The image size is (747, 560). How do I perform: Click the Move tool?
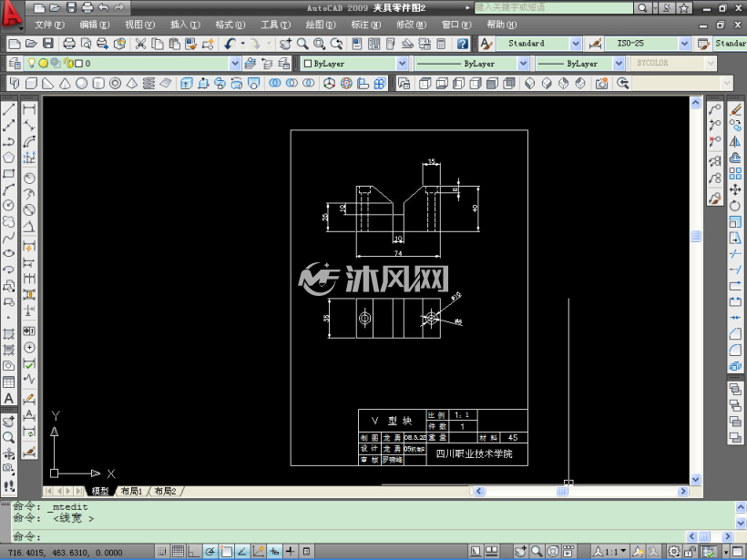(735, 189)
